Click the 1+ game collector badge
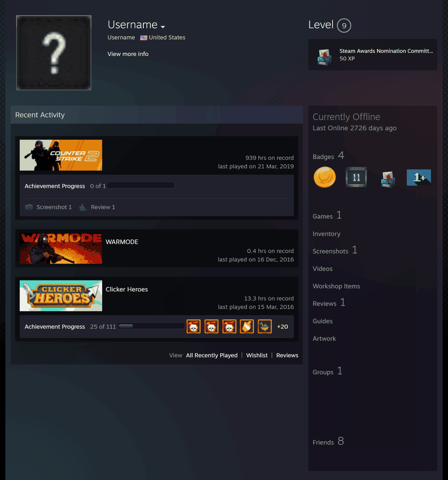448x480 pixels. [419, 177]
